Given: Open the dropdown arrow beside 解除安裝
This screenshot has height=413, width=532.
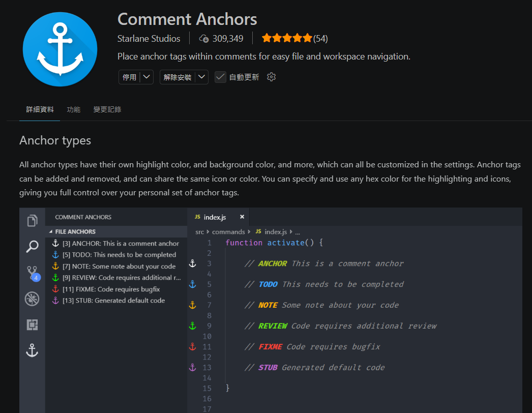Looking at the screenshot, I should [x=201, y=77].
